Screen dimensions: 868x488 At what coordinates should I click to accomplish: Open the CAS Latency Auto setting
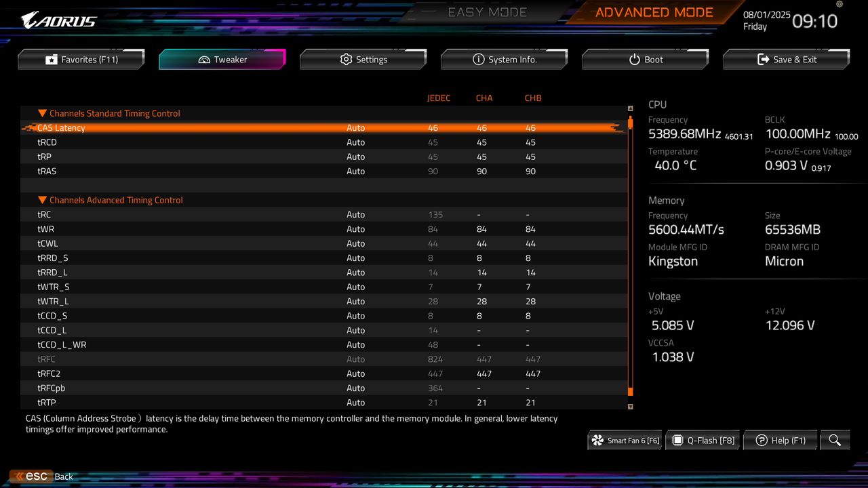point(355,128)
